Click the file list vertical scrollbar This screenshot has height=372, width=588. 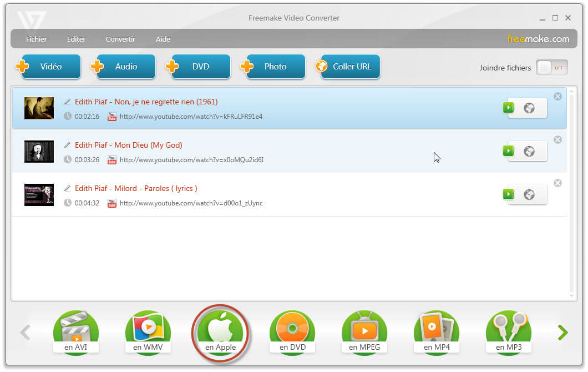point(572,193)
